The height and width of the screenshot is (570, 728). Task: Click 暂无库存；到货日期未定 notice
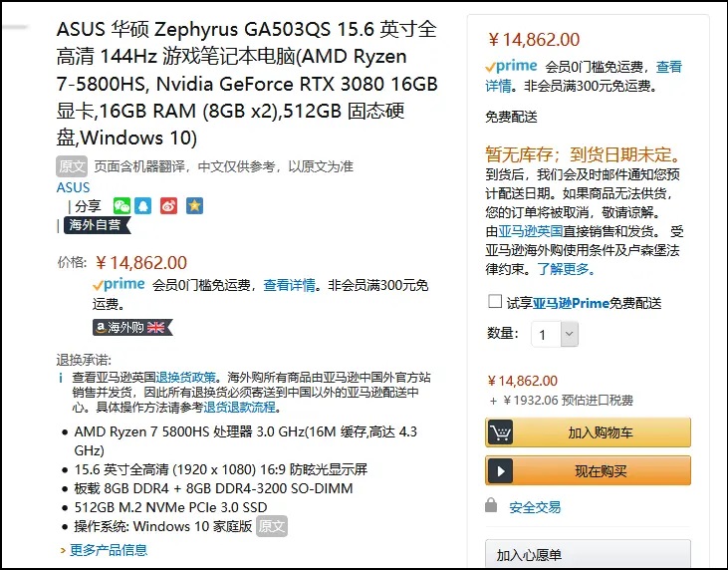[584, 154]
